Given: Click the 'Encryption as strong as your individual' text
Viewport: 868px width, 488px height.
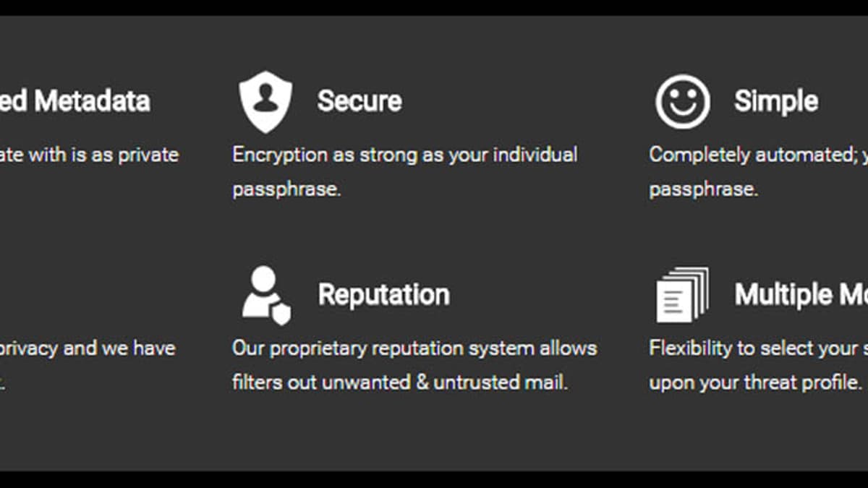Looking at the screenshot, I should pos(405,155).
